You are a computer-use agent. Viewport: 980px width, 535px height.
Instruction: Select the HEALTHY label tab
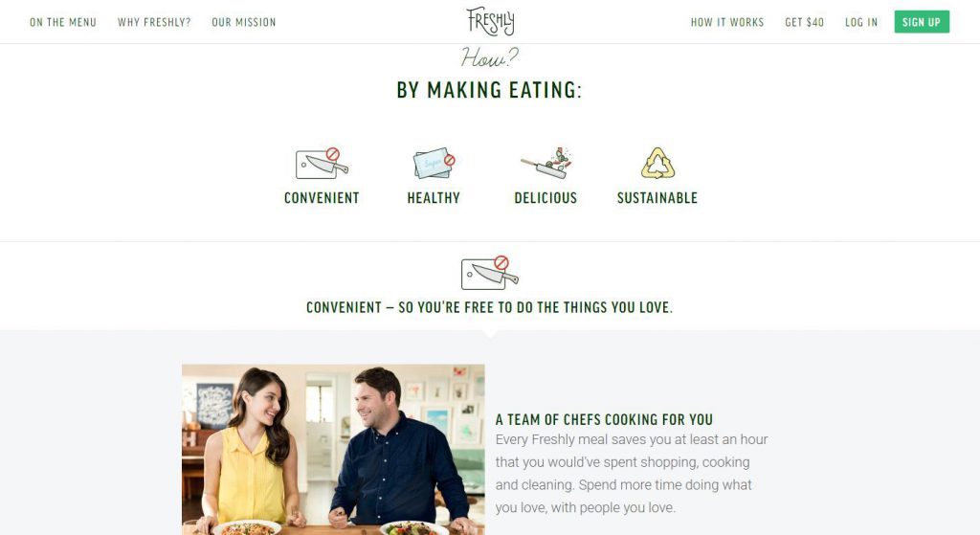(x=434, y=198)
